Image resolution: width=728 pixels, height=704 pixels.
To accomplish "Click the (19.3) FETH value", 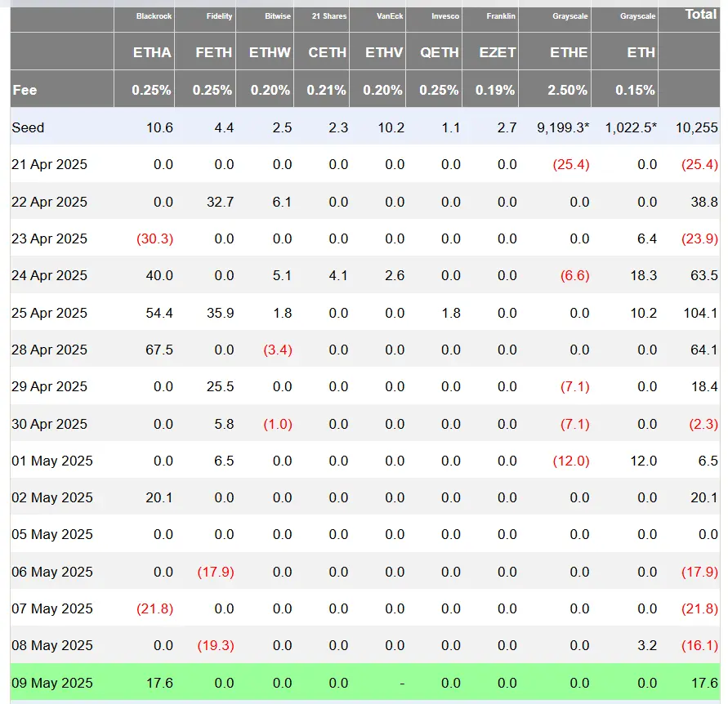I will pyautogui.click(x=216, y=645).
